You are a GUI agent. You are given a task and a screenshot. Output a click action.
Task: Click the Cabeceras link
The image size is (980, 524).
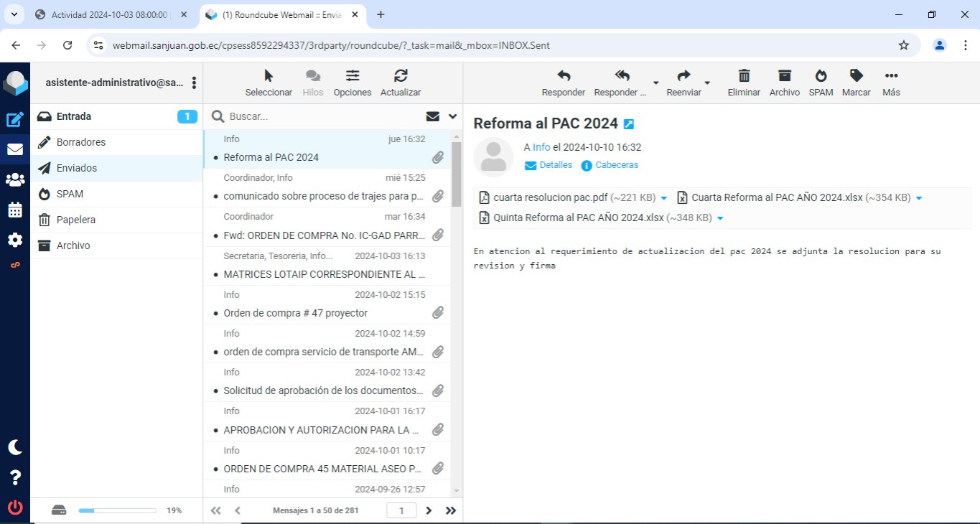point(616,165)
